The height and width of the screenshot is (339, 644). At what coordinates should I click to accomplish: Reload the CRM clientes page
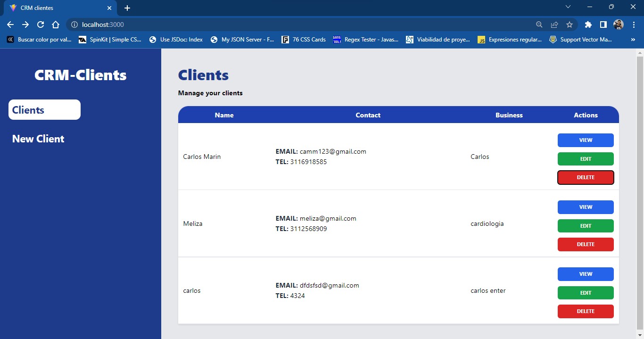(41, 25)
